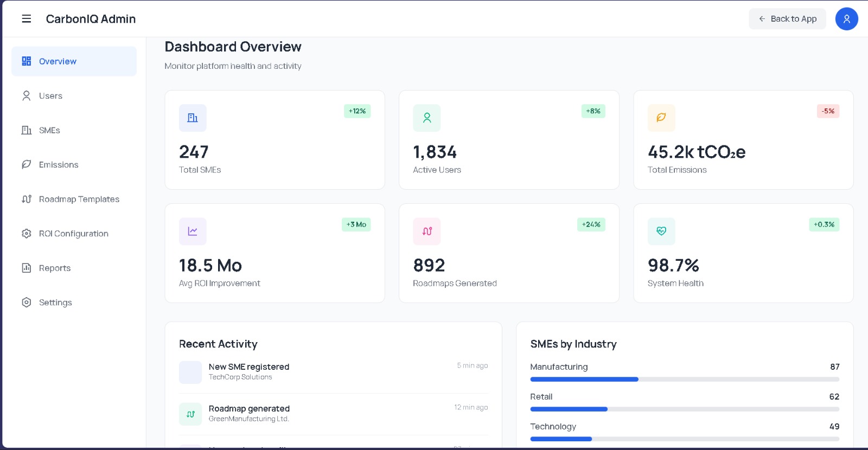Click the CarbonIQ Admin title

click(x=91, y=19)
